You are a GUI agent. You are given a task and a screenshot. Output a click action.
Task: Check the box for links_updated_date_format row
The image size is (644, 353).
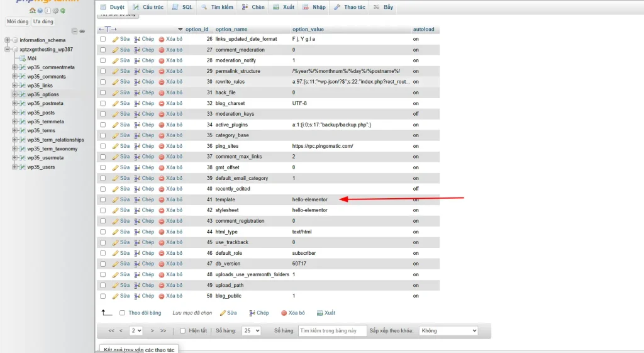103,39
